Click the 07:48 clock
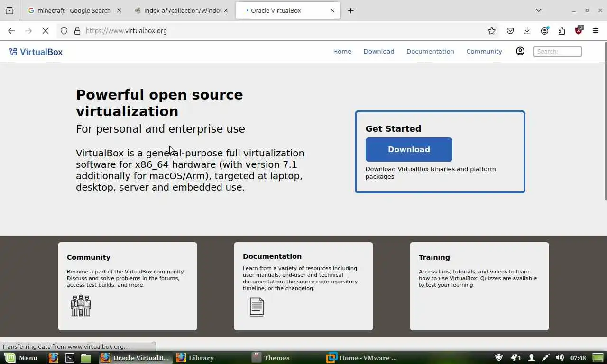 578,358
